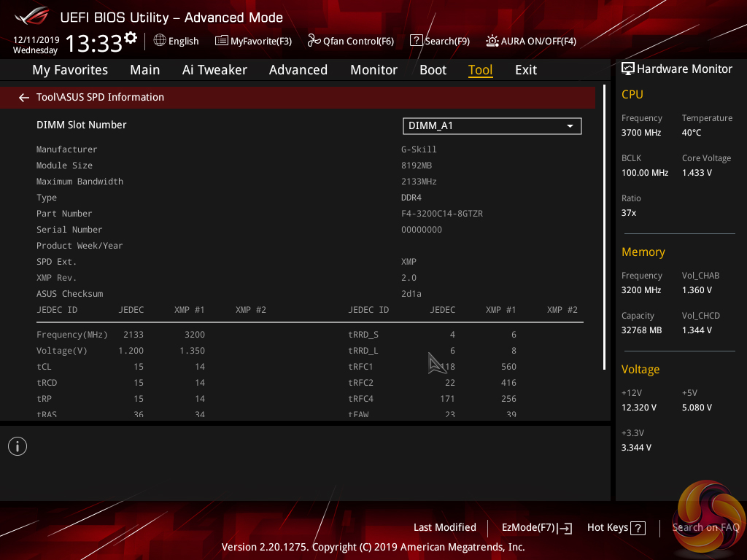Open the Monitor tab
This screenshot has width=747, height=560.
coord(374,70)
